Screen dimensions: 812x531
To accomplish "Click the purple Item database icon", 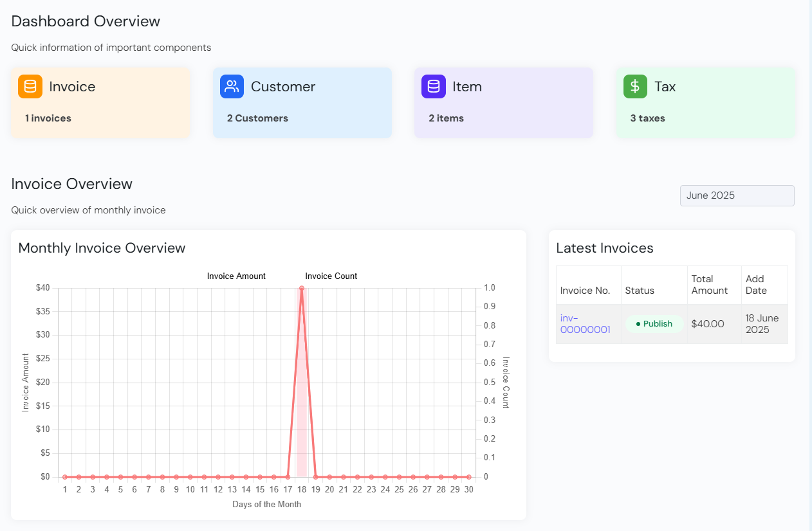I will click(x=434, y=87).
